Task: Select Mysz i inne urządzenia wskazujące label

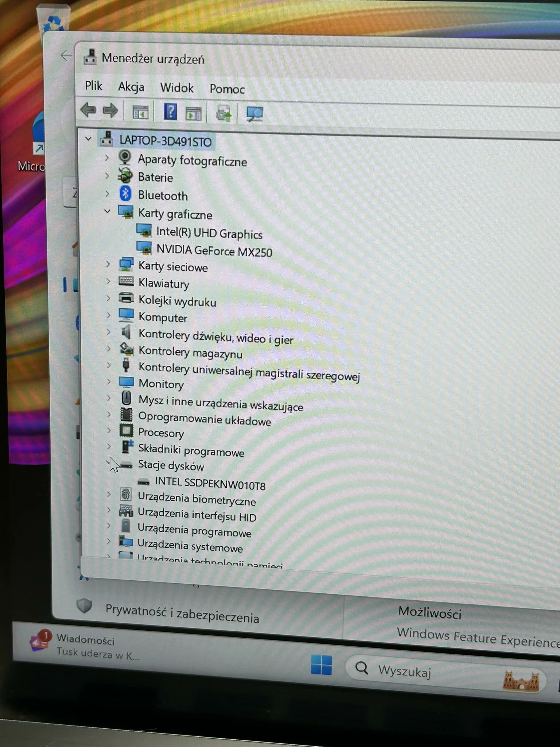Action: [221, 403]
